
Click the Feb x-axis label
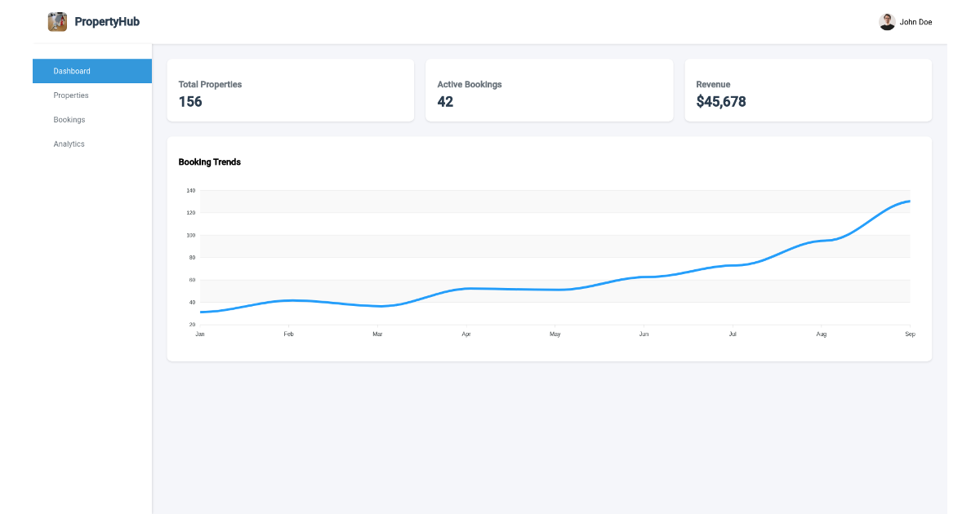[x=288, y=335]
